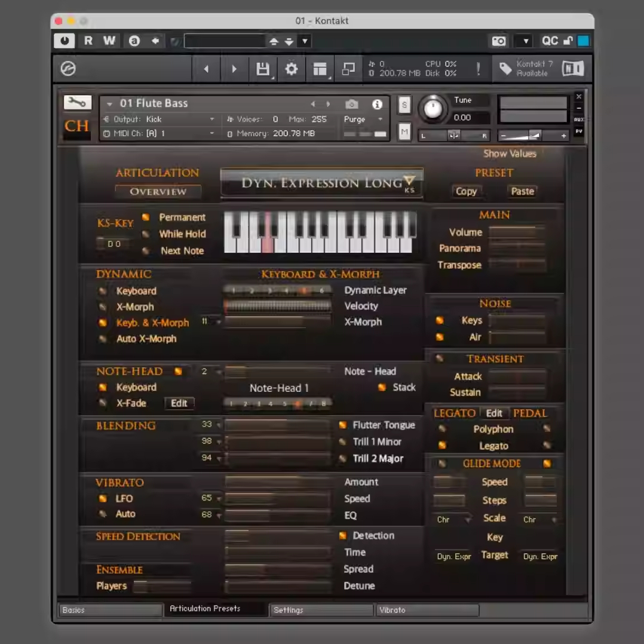Screen dimensions: 644x644
Task: Toggle the plugin power bypass button
Action: pyautogui.click(x=65, y=41)
